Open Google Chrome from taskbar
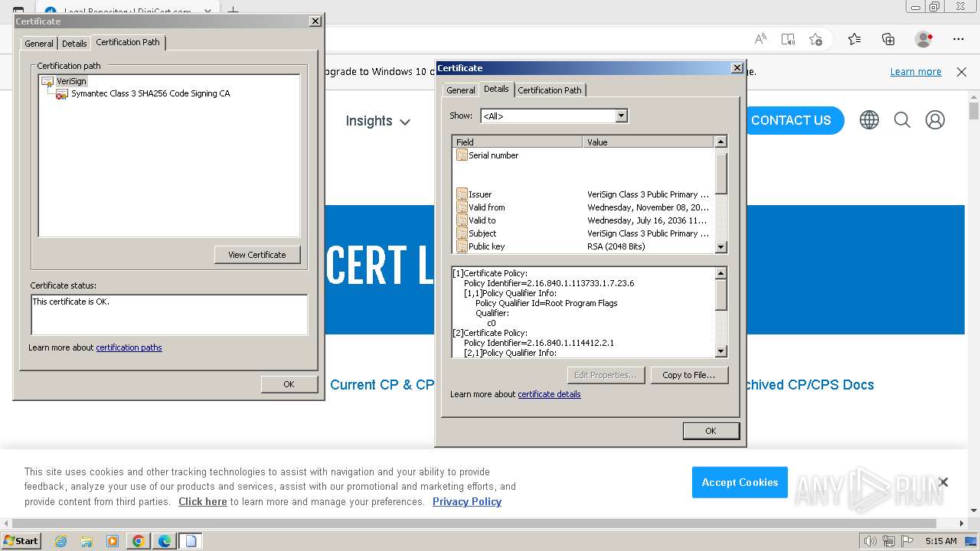Image resolution: width=980 pixels, height=551 pixels. click(x=139, y=541)
